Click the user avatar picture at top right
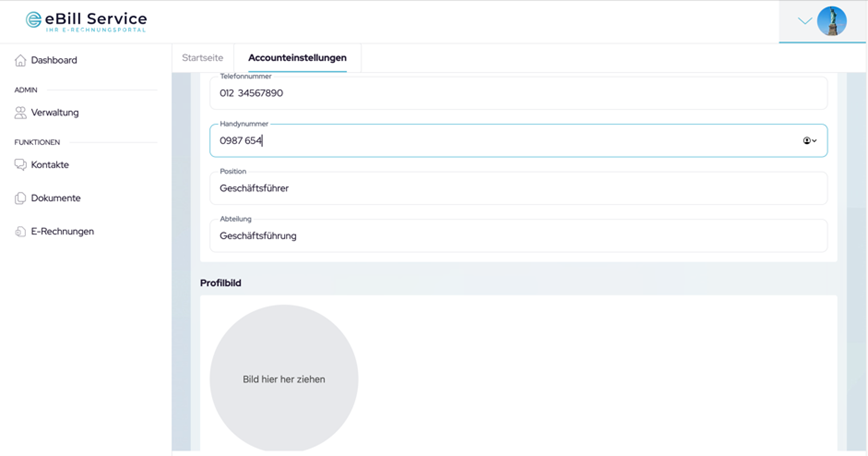 tap(831, 21)
